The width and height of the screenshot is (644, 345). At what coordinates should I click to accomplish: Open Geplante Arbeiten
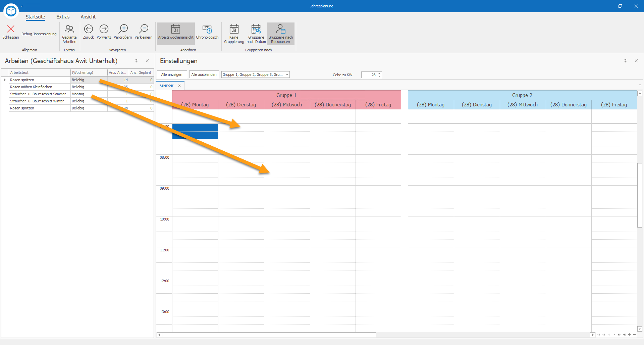coord(69,34)
